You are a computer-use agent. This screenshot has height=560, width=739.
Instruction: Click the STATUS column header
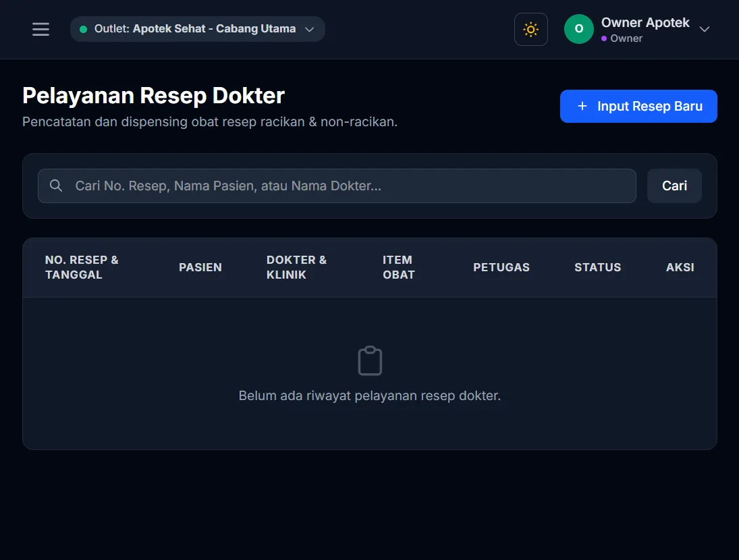click(597, 267)
